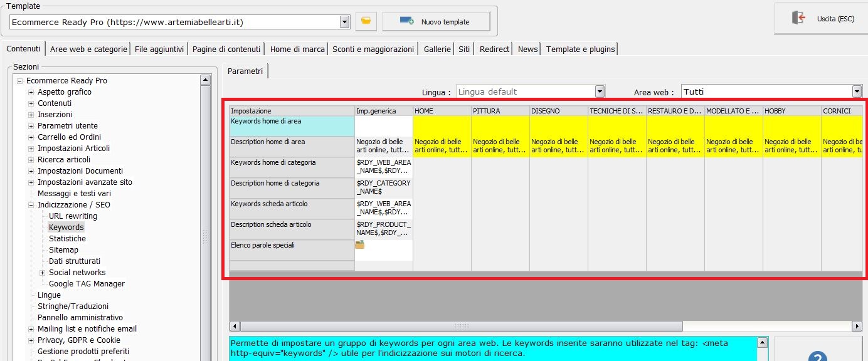The width and height of the screenshot is (868, 361).
Task: Collapse the Indicizzazione / SEO node
Action: (31, 205)
